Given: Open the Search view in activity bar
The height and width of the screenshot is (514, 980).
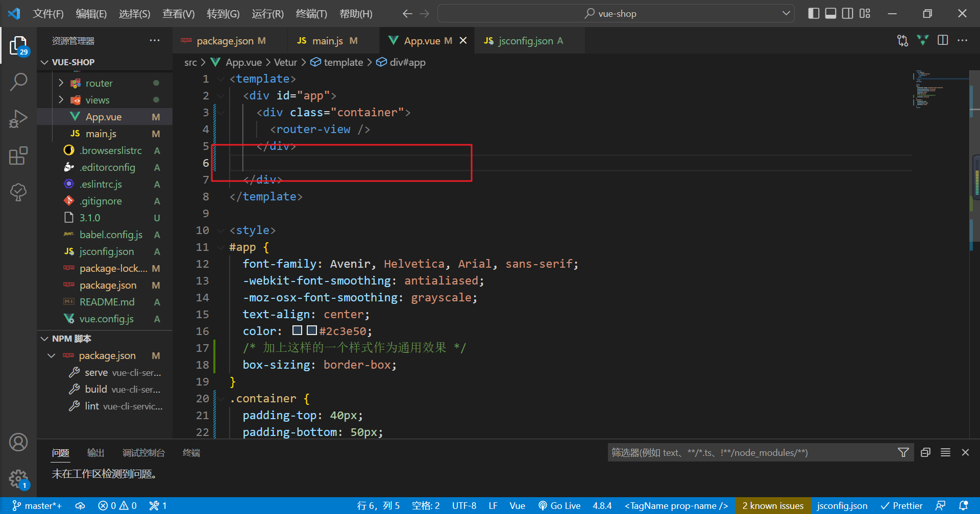Looking at the screenshot, I should click(18, 82).
